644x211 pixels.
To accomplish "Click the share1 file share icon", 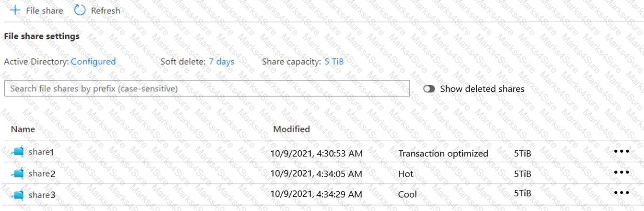I will (18, 152).
